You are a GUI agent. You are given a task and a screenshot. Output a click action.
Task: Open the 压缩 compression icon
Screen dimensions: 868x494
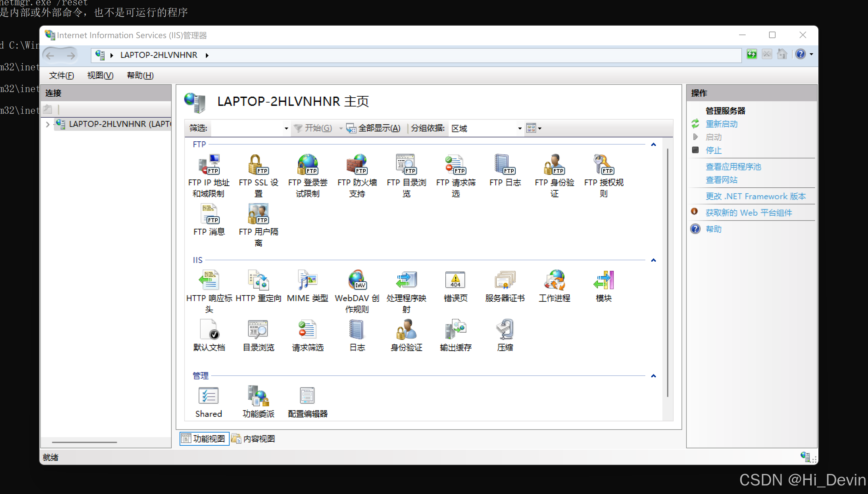pyautogui.click(x=505, y=329)
